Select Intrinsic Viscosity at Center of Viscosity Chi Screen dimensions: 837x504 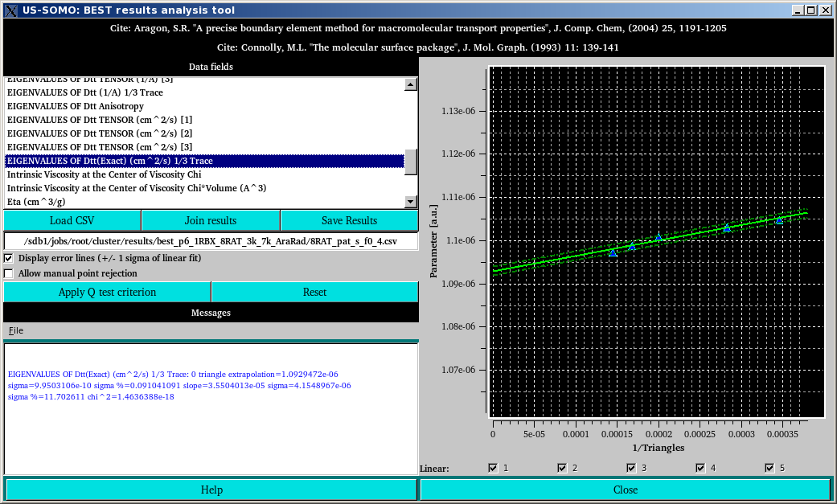tap(105, 174)
